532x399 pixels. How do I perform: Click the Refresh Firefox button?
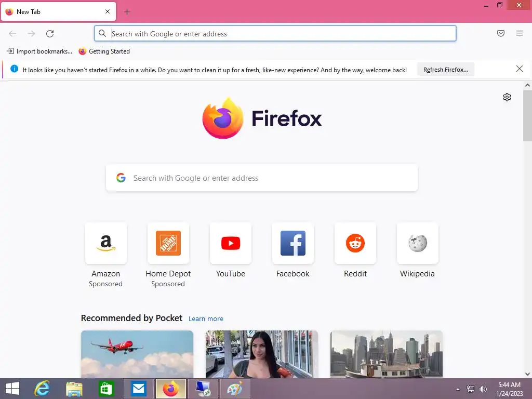coord(445,70)
